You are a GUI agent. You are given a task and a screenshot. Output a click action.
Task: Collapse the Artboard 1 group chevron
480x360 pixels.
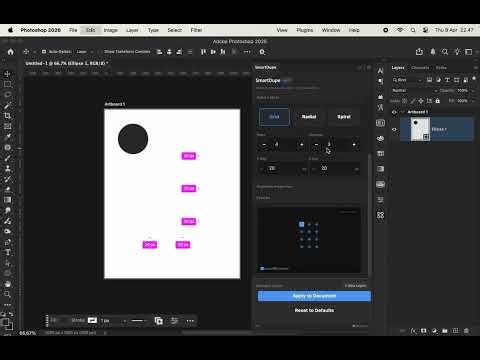click(403, 112)
